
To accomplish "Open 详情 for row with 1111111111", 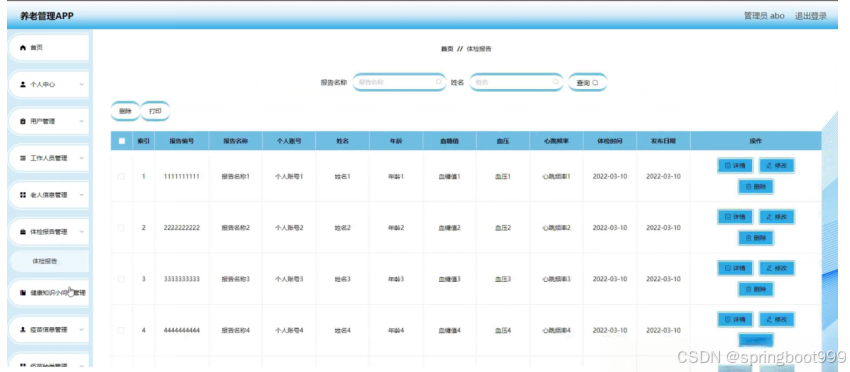I will (x=735, y=165).
